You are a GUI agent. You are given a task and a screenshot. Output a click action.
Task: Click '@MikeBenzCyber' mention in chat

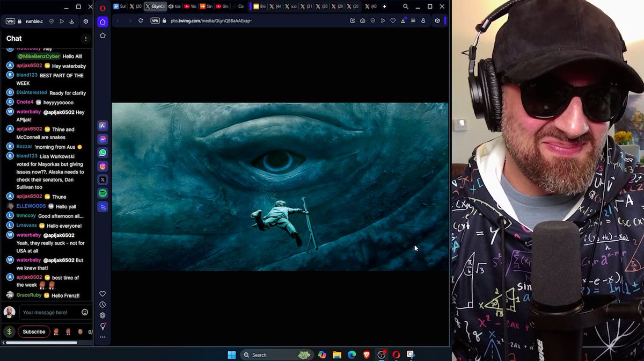click(39, 56)
